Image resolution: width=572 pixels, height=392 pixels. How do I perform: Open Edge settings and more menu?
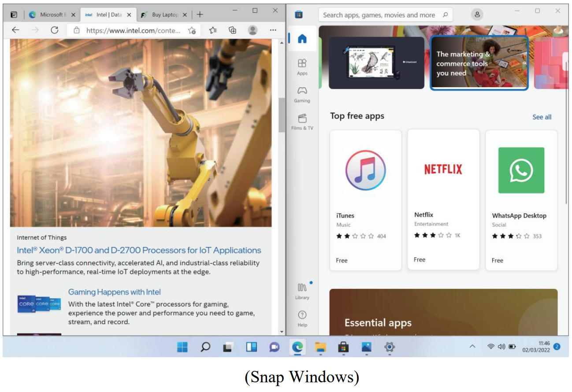pos(273,30)
